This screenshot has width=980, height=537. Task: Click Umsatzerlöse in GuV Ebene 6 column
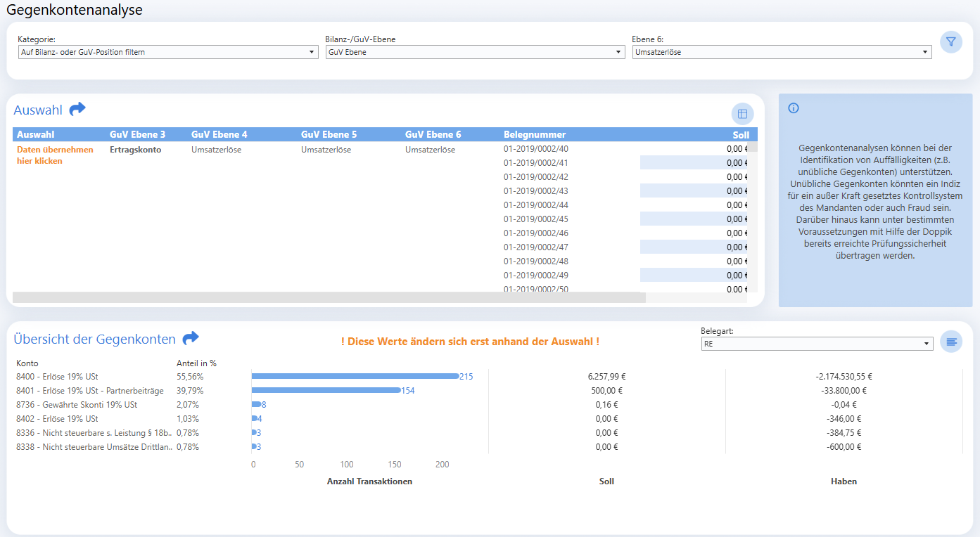[430, 150]
